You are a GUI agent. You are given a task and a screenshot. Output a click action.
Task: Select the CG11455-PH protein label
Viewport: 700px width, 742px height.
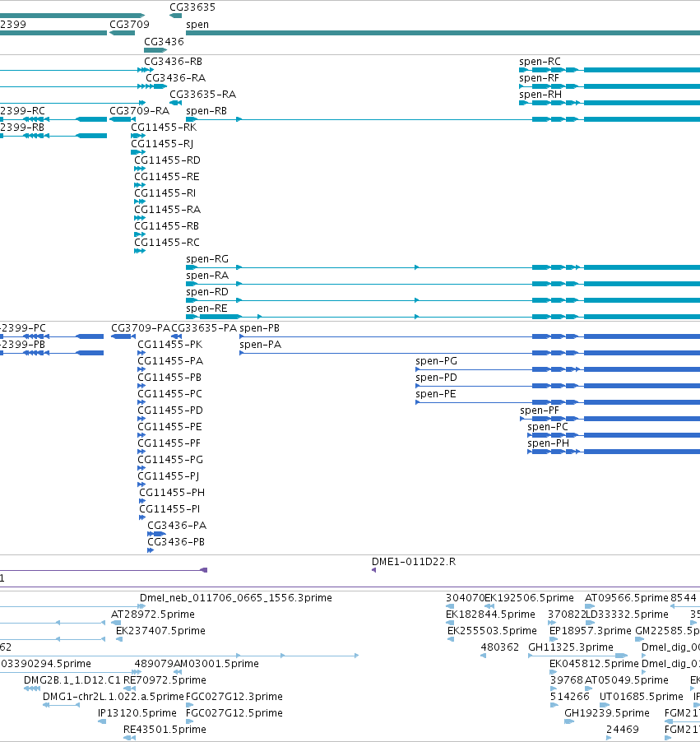[172, 493]
